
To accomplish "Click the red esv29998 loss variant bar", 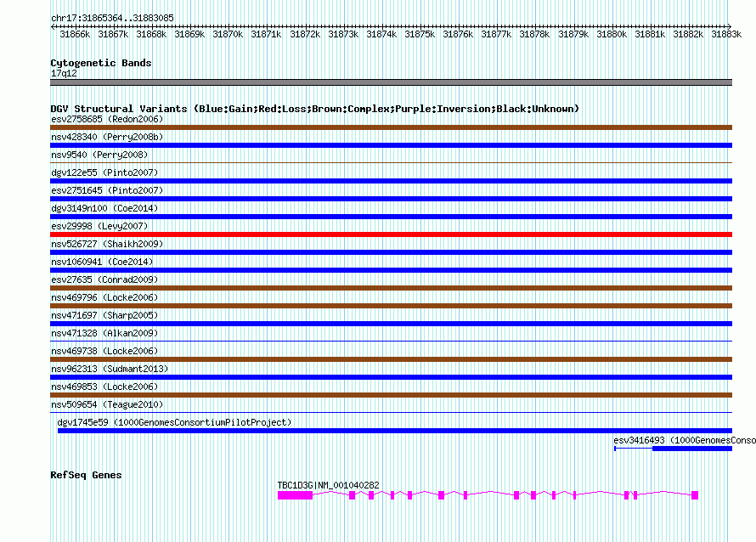I will click(x=391, y=234).
